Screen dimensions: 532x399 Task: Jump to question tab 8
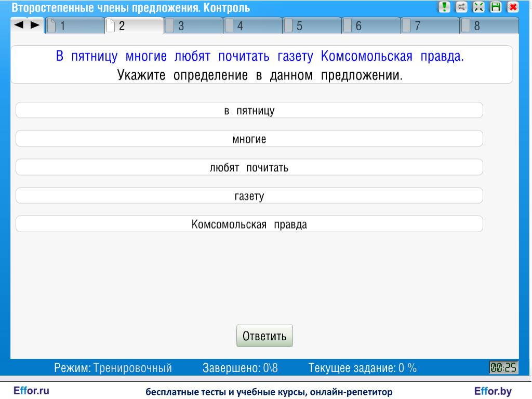[x=489, y=25]
